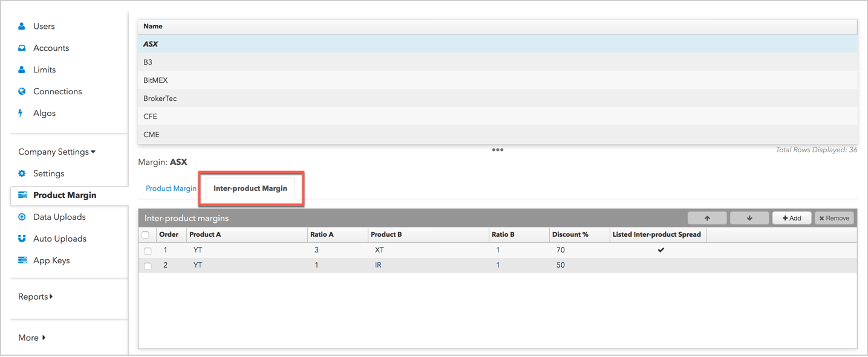868x357 pixels.
Task: Click the Users person icon
Action: coord(22,27)
